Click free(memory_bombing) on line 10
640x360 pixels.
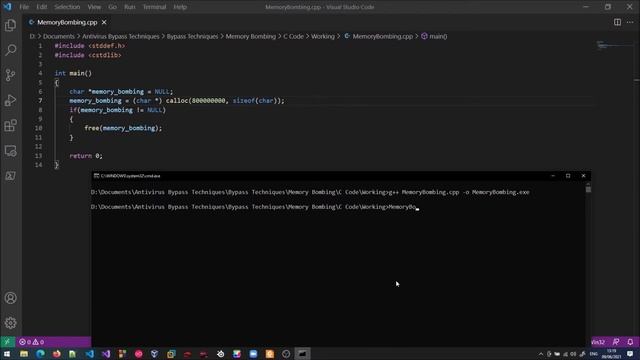(x=123, y=128)
